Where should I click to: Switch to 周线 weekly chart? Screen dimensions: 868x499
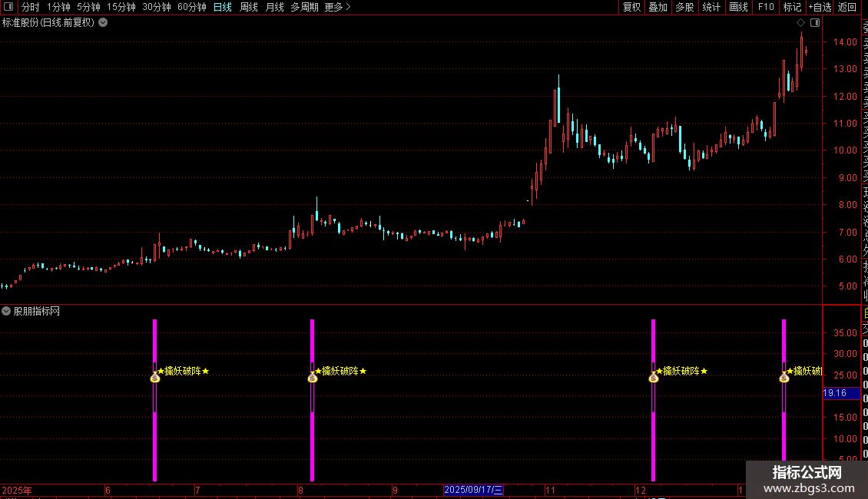[249, 7]
